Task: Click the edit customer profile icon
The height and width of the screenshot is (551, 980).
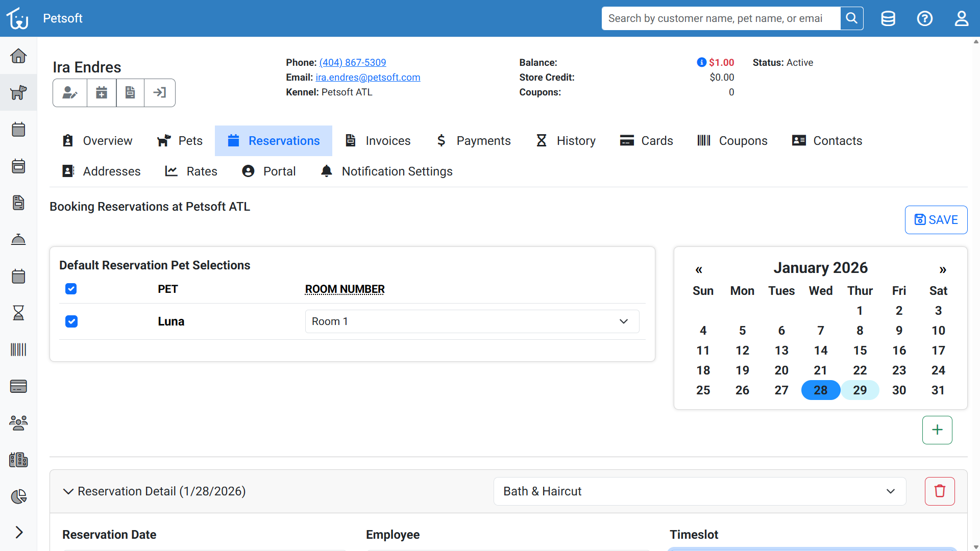Action: [x=69, y=92]
